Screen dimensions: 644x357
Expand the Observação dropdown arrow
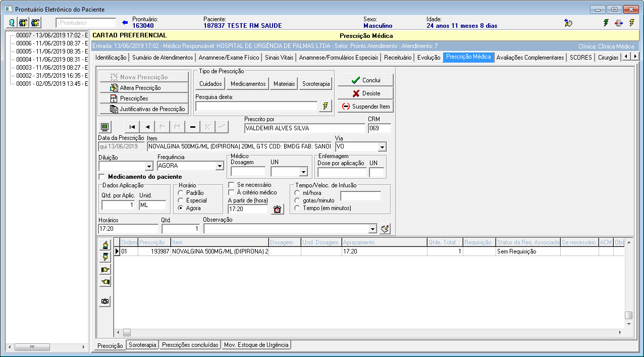(373, 229)
